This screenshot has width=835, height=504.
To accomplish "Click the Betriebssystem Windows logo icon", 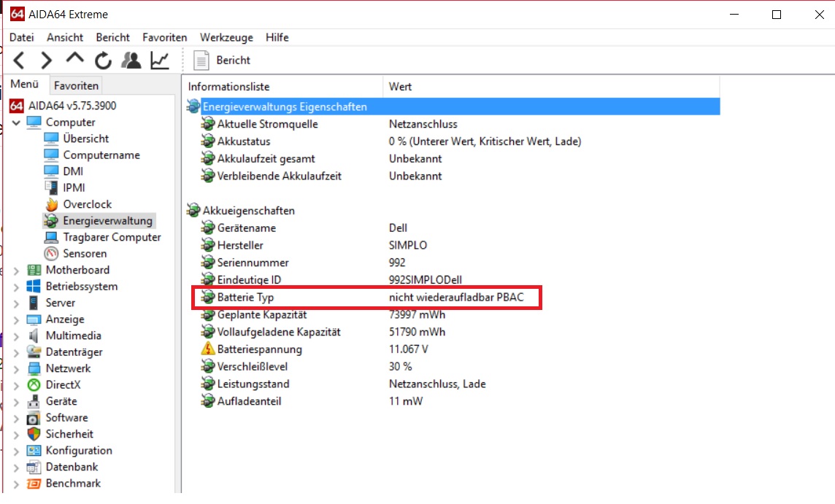I will pyautogui.click(x=34, y=287).
